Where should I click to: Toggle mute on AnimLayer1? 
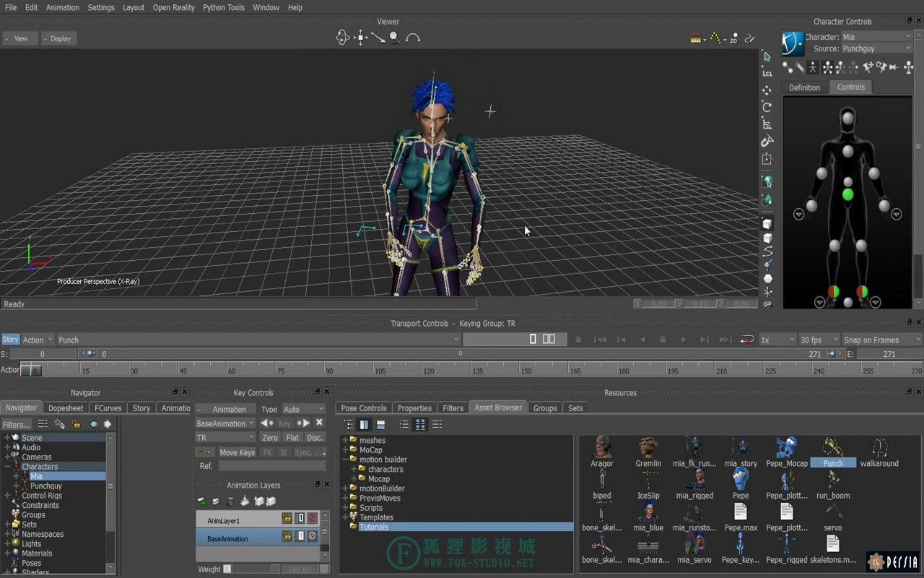[x=313, y=519]
